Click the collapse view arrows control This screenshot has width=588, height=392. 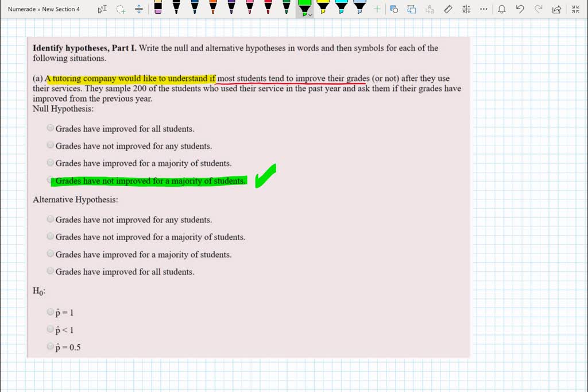tap(575, 9)
